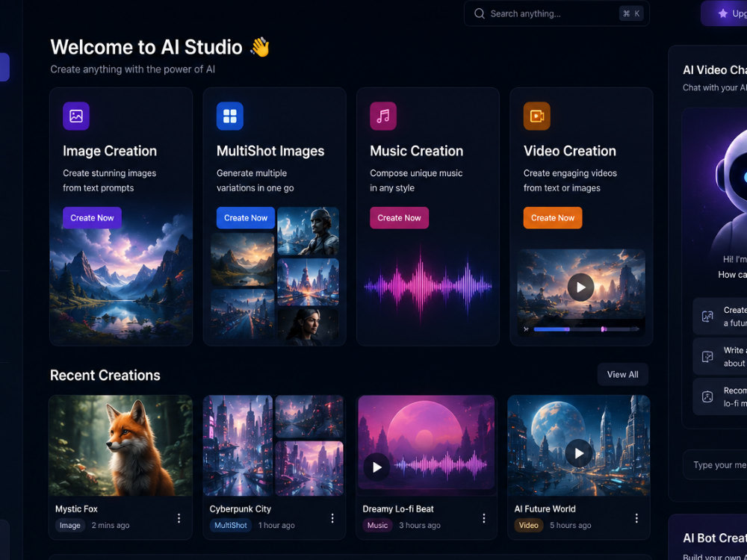Open Dreamy Lo-fi Beat options menu
The width and height of the screenshot is (747, 560).
point(484,518)
